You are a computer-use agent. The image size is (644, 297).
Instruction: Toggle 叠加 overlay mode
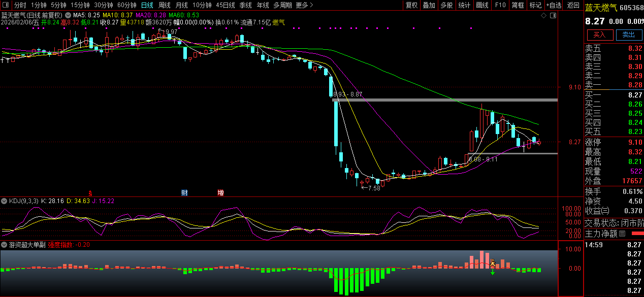[429, 5]
